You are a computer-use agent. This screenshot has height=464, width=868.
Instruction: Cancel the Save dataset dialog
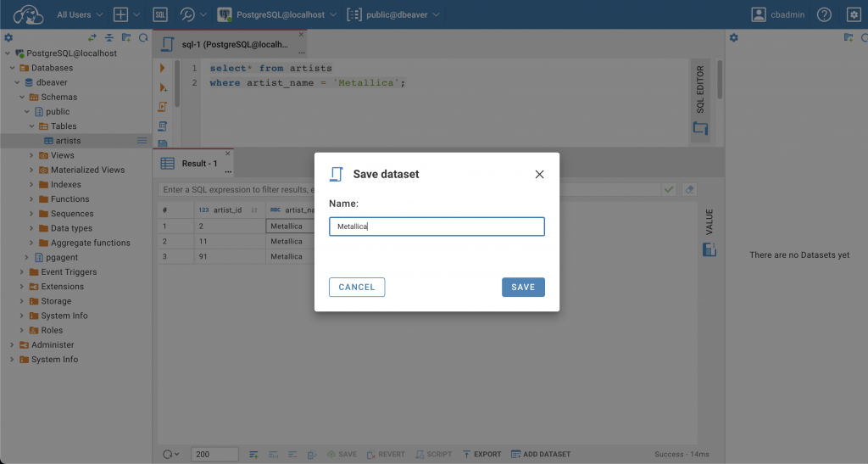point(357,287)
